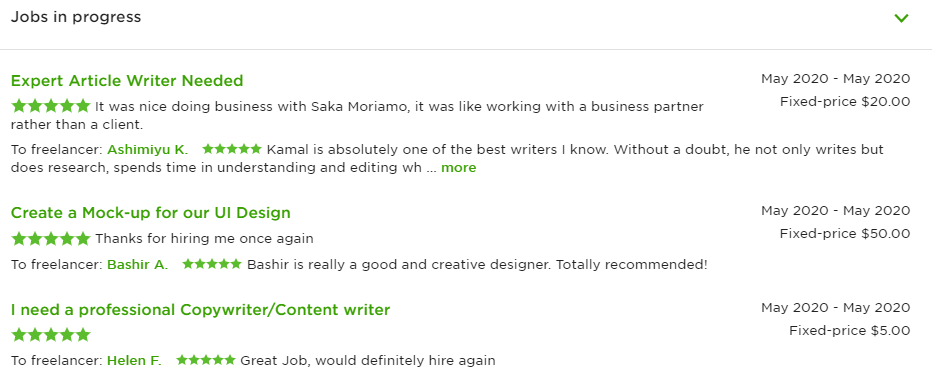Collapse the Jobs in progress section chevron
Viewport: 932px width, 383px height.
[x=902, y=18]
